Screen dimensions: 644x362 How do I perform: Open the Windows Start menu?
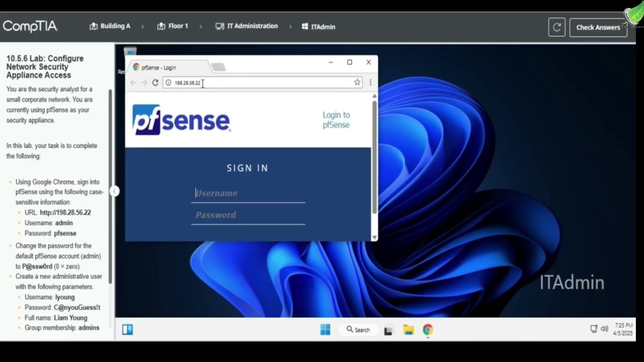tap(326, 330)
